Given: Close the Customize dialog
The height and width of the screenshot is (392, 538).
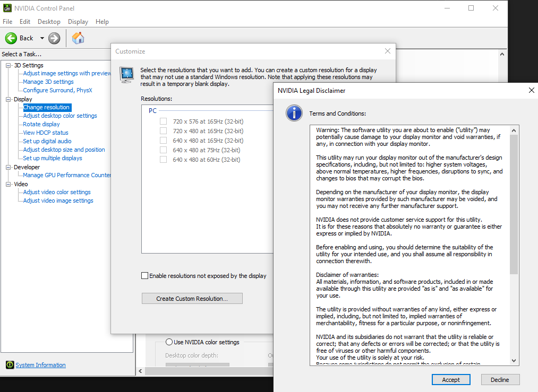Looking at the screenshot, I should (388, 51).
